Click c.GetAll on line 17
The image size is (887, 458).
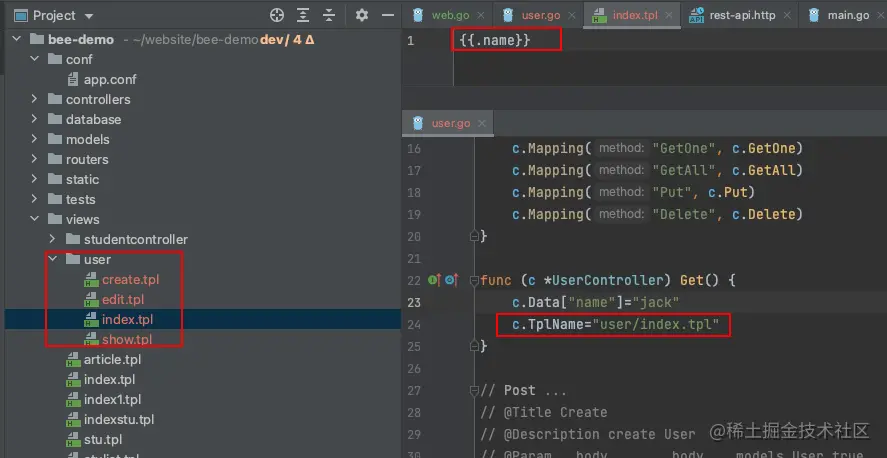coord(764,170)
